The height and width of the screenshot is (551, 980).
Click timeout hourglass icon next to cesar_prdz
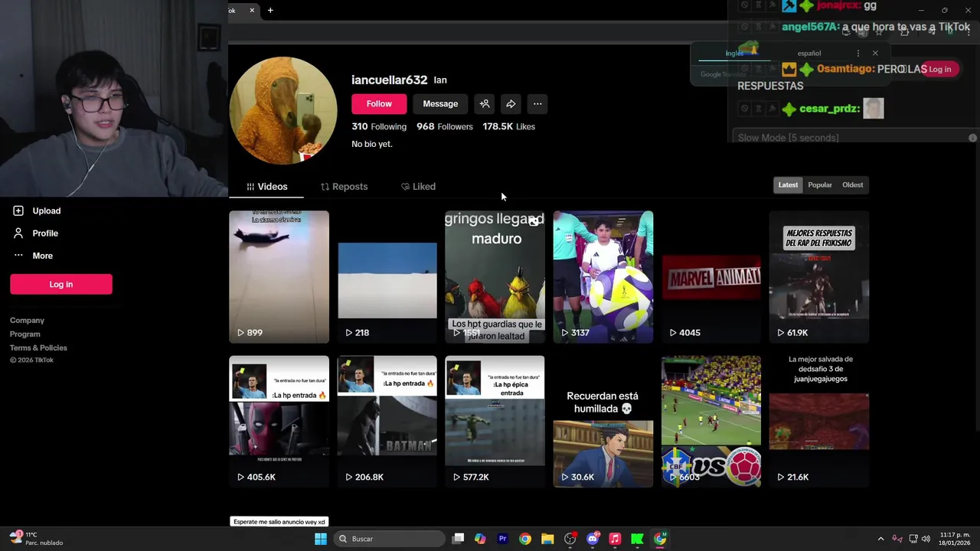758,109
